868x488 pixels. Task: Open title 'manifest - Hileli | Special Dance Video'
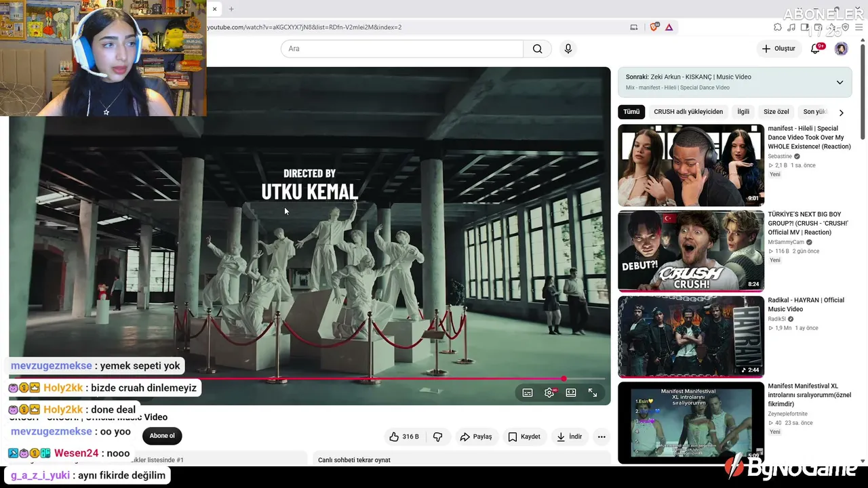coord(809,138)
